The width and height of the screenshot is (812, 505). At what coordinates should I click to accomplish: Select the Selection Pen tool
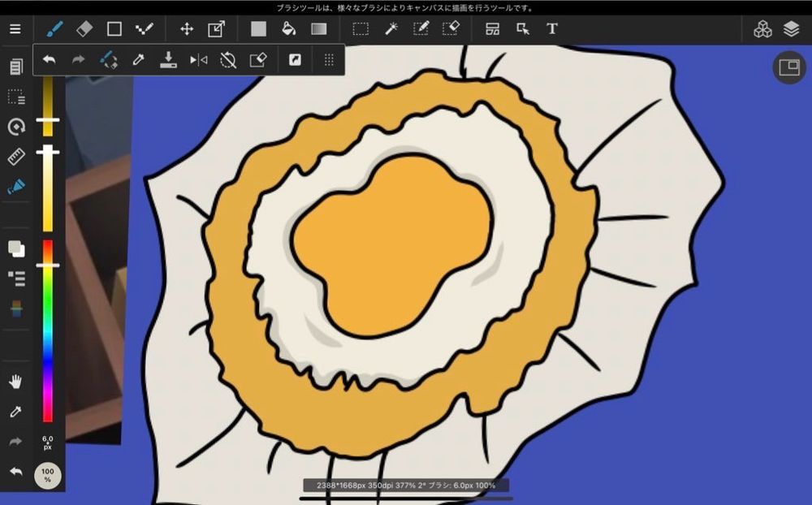tap(421, 28)
